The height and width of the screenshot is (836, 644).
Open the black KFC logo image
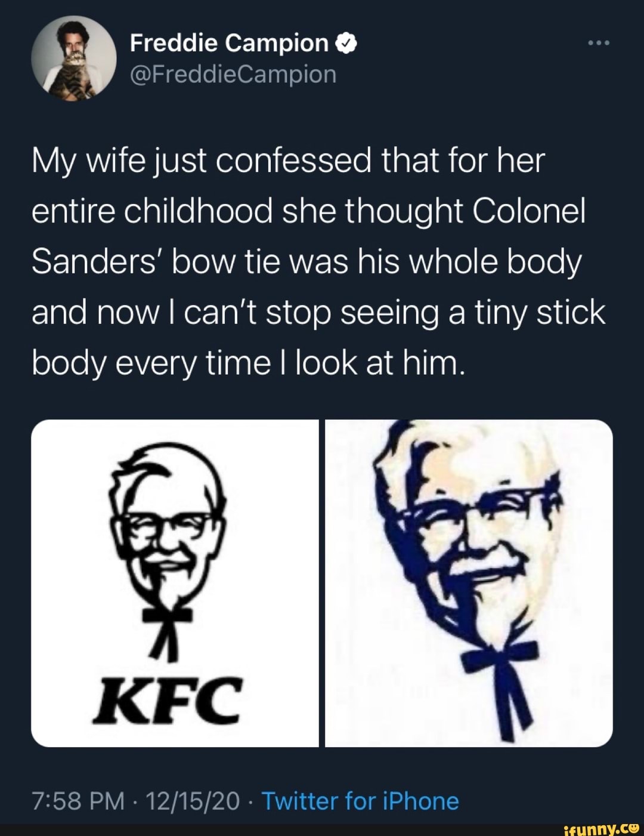coord(174,582)
